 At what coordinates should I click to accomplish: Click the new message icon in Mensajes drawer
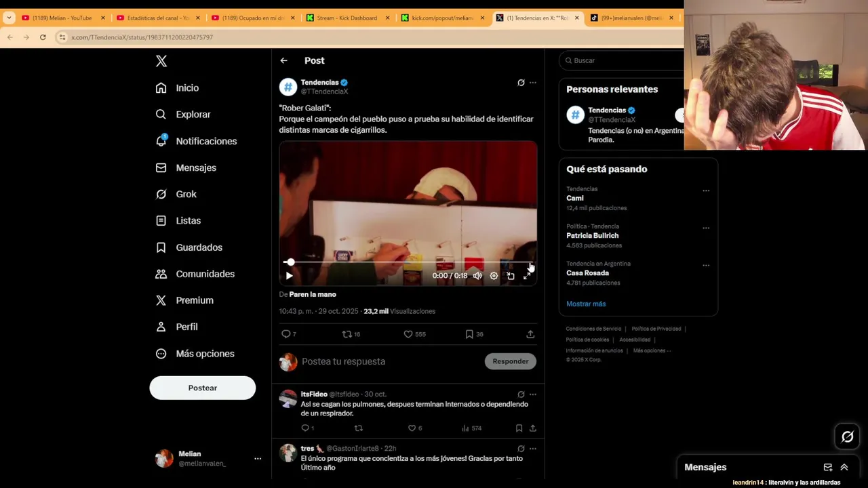point(828,467)
